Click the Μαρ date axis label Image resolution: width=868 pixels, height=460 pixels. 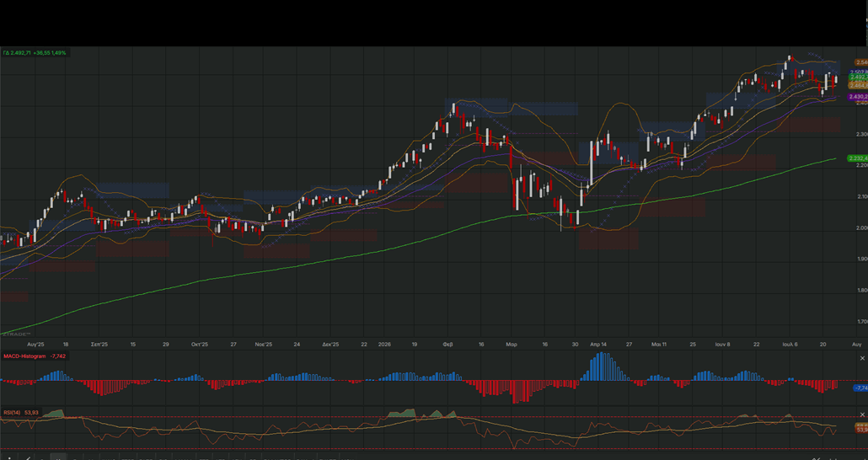coord(511,345)
